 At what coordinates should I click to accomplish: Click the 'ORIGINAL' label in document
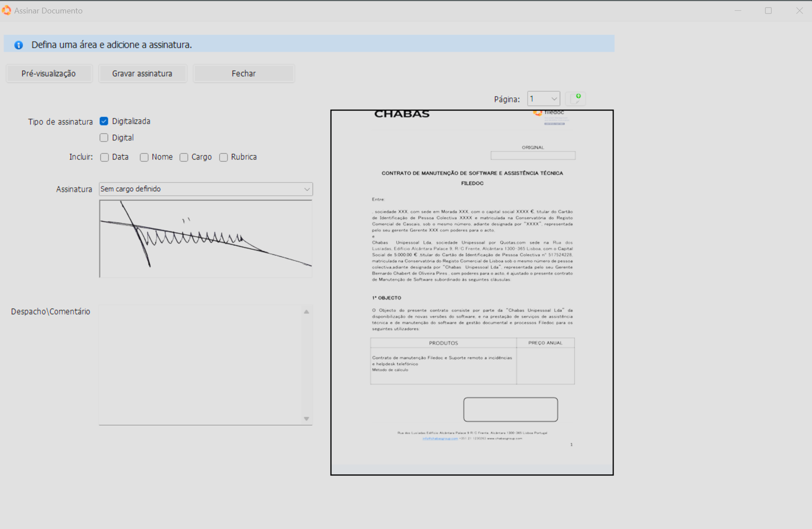(533, 147)
